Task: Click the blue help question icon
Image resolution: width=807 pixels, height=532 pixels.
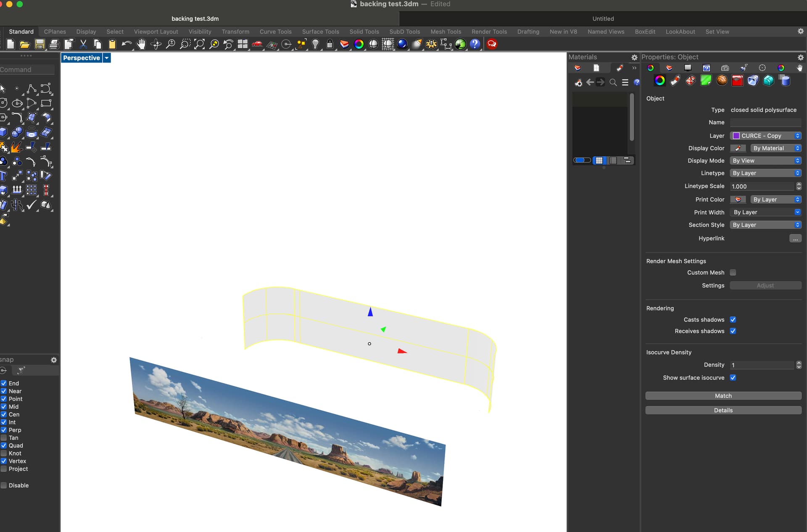Action: pos(475,44)
